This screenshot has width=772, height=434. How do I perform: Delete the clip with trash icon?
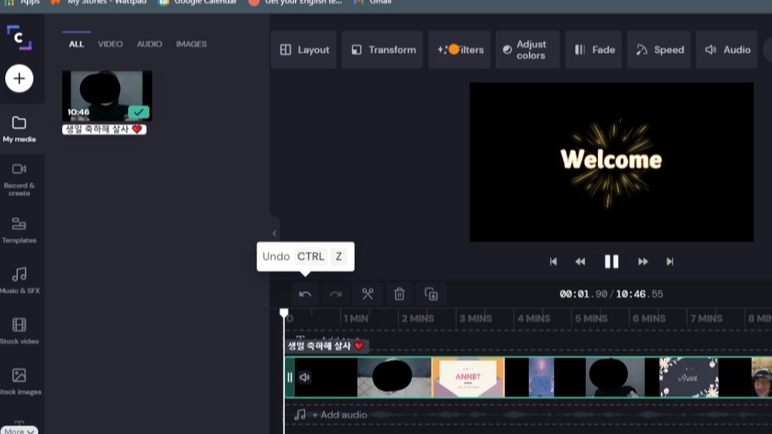[x=399, y=294]
